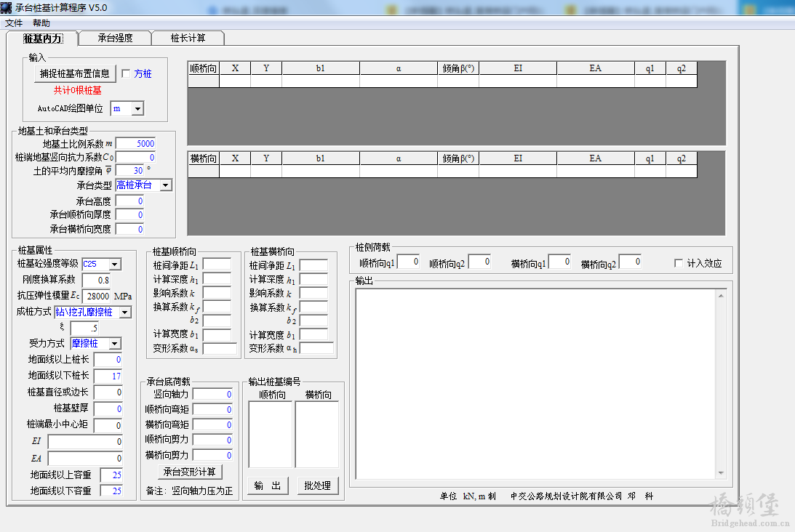Click the 地面线以上容重 field

pyautogui.click(x=111, y=475)
